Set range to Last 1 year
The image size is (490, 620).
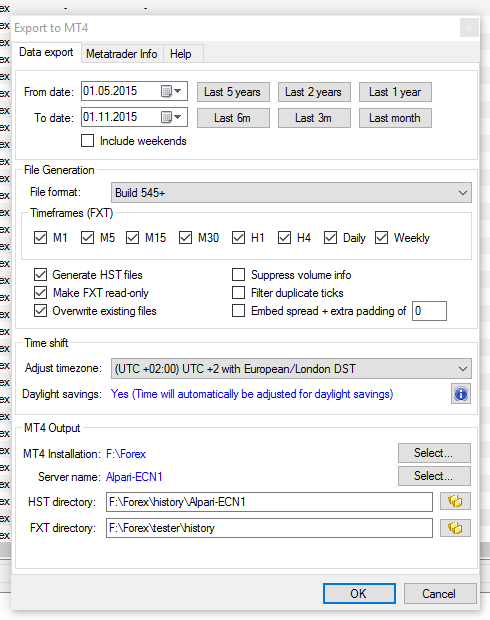tap(395, 92)
